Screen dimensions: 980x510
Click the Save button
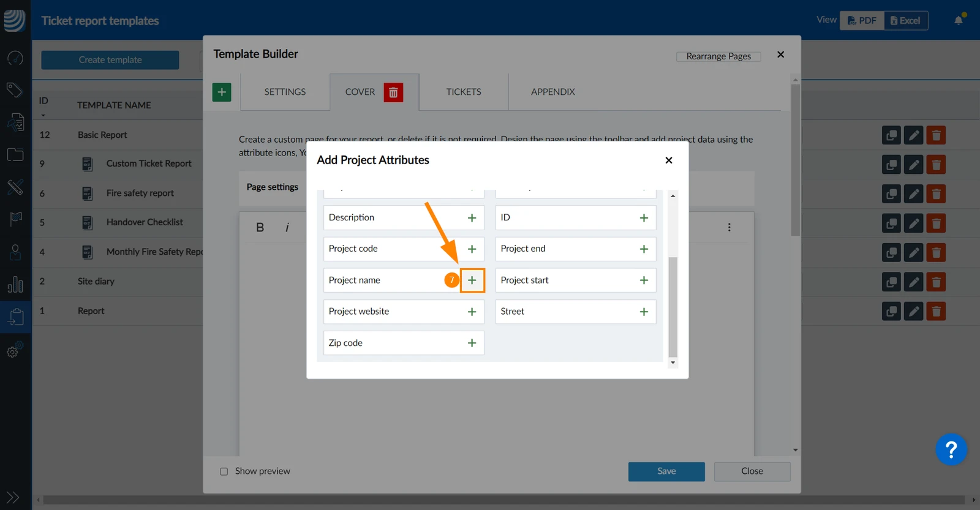pos(666,471)
